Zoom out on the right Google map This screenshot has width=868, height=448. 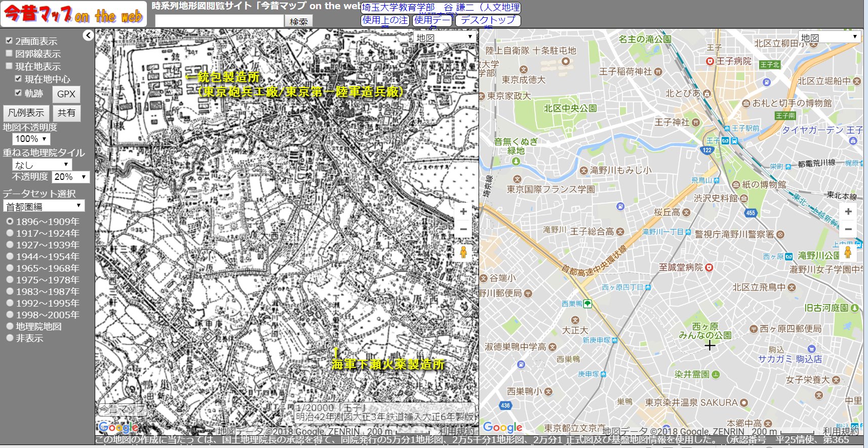pos(848,229)
